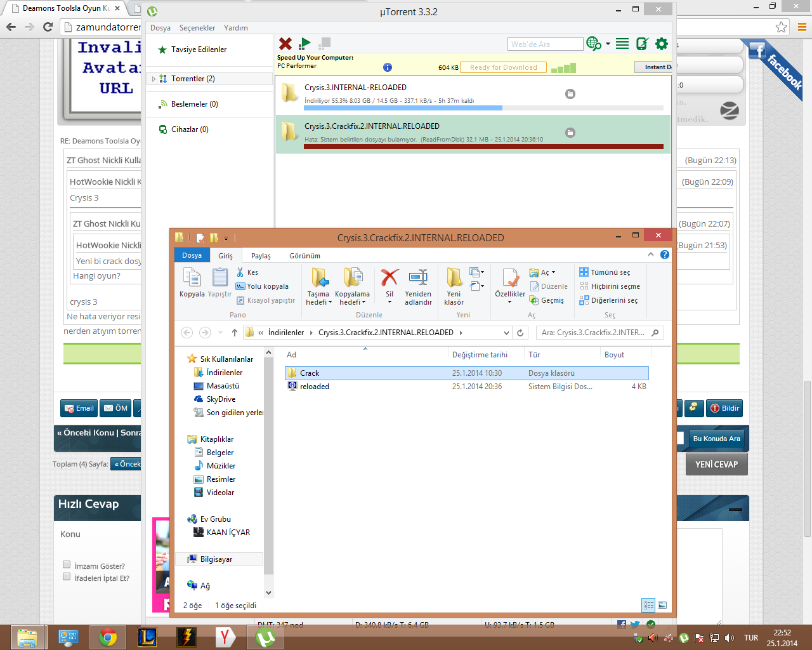
Task: Switch Explorer to details view icon
Action: 648,605
